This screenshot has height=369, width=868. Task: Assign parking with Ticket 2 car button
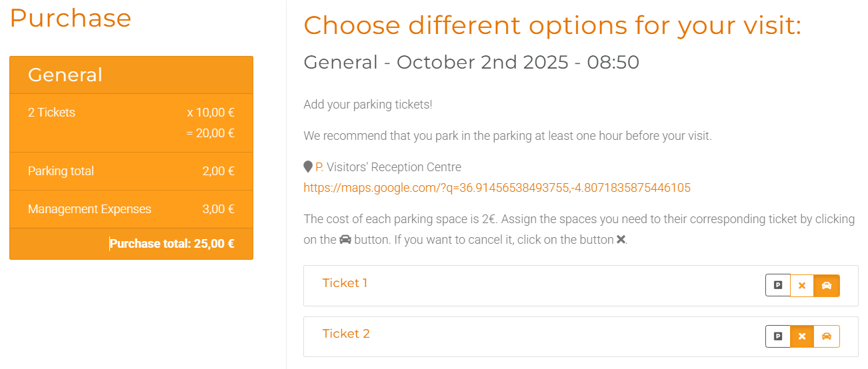click(x=827, y=336)
